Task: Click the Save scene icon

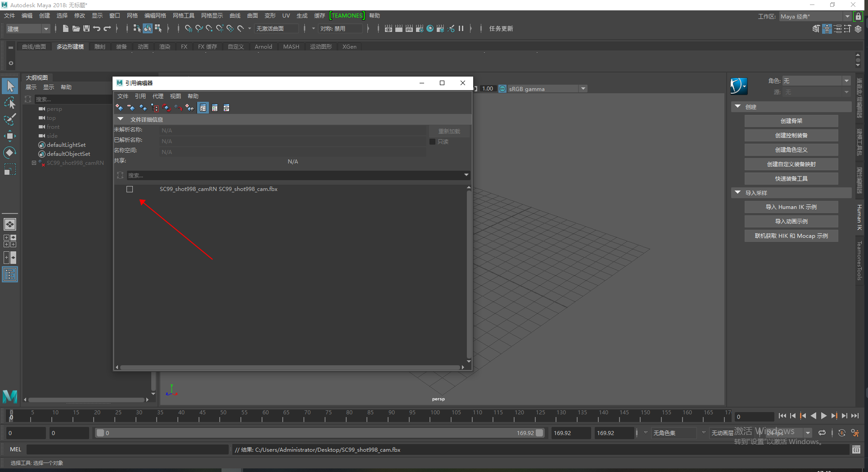Action: point(86,29)
